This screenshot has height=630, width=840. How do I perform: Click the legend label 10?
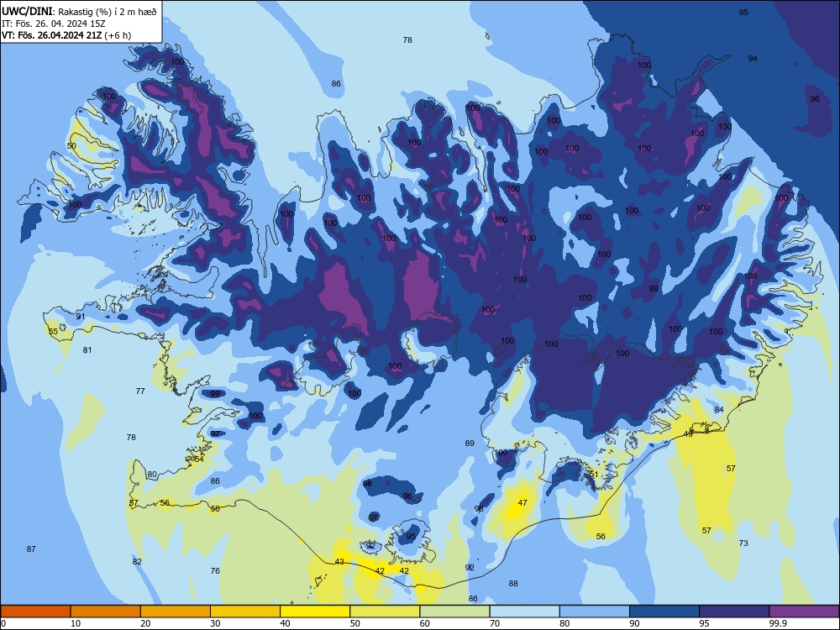(x=76, y=623)
